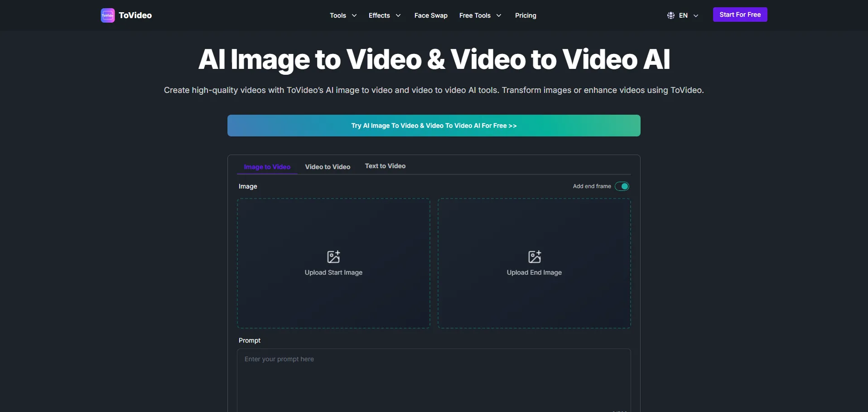Screen dimensions: 868x412
Task: Expand the Tools dropdown menu
Action: (343, 15)
